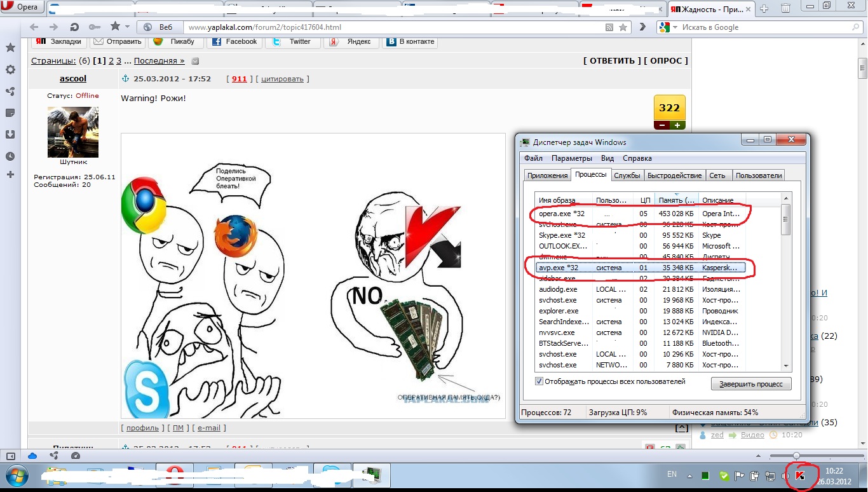Open the Справка menu in Task Manager
The height and width of the screenshot is (492, 868).
pyautogui.click(x=637, y=158)
